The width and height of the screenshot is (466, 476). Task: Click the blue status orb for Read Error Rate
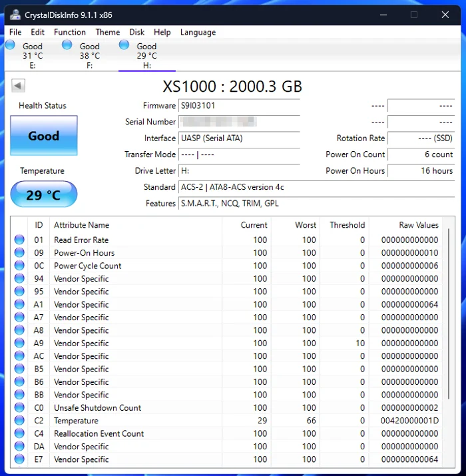[x=19, y=240]
